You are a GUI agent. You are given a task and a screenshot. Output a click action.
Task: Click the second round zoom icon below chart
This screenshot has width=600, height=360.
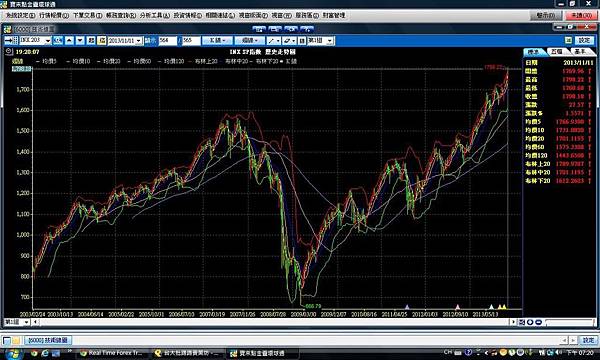pos(538,322)
